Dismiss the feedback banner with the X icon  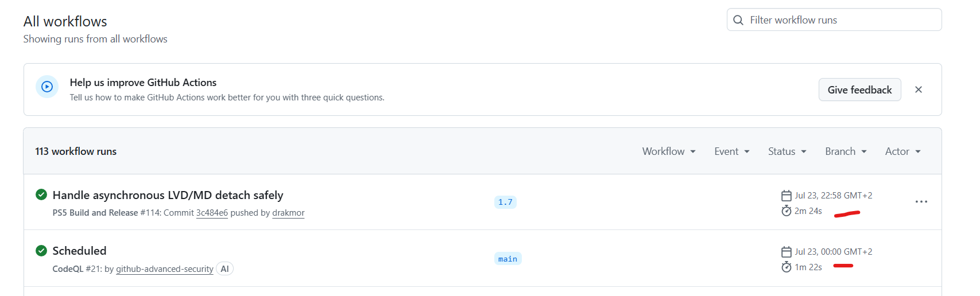919,89
